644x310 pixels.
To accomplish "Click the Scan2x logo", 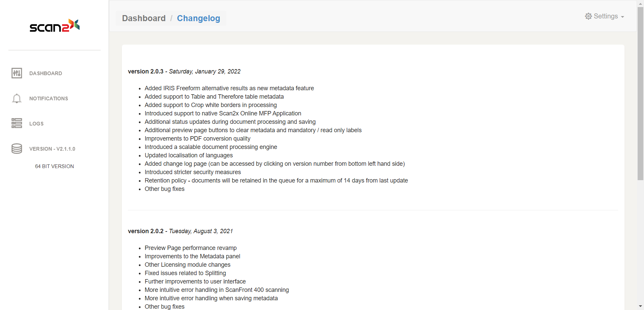I will 54,26.
